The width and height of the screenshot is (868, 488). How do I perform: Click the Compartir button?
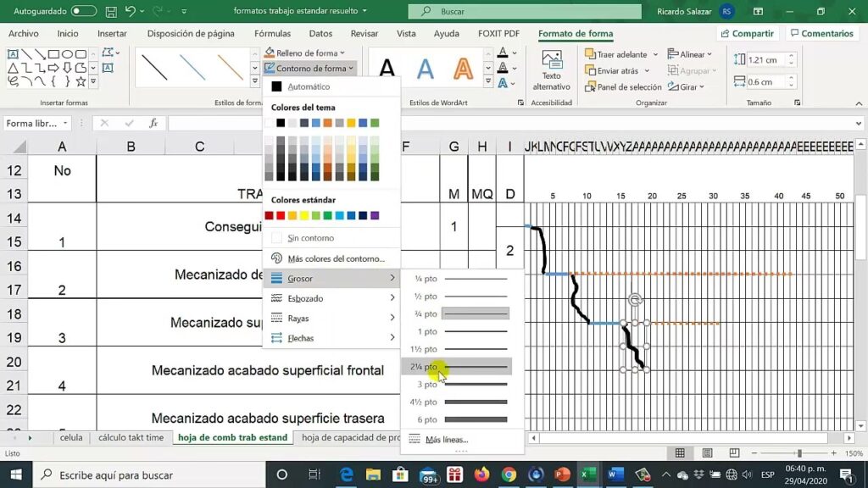point(746,33)
